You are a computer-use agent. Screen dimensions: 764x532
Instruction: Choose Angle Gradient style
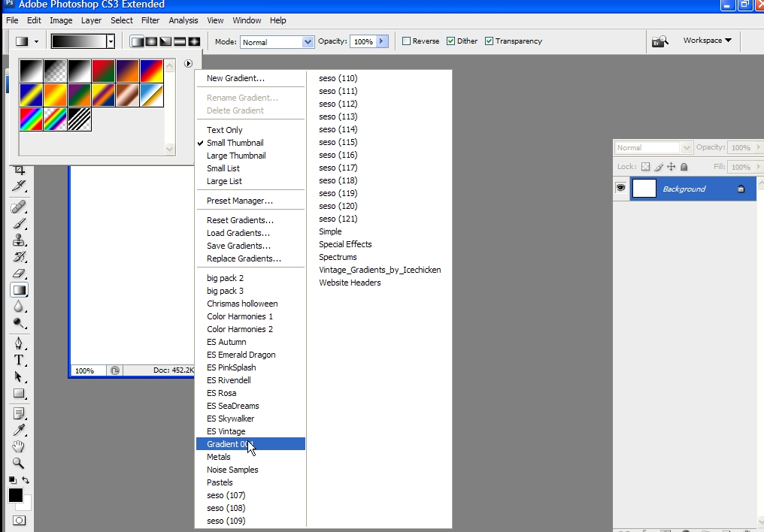(x=165, y=41)
